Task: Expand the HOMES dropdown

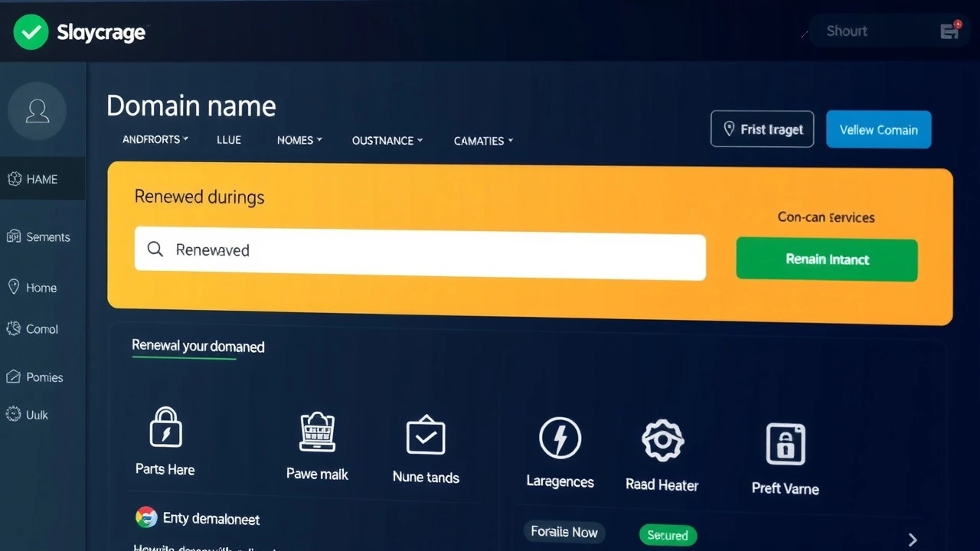Action: tap(299, 141)
